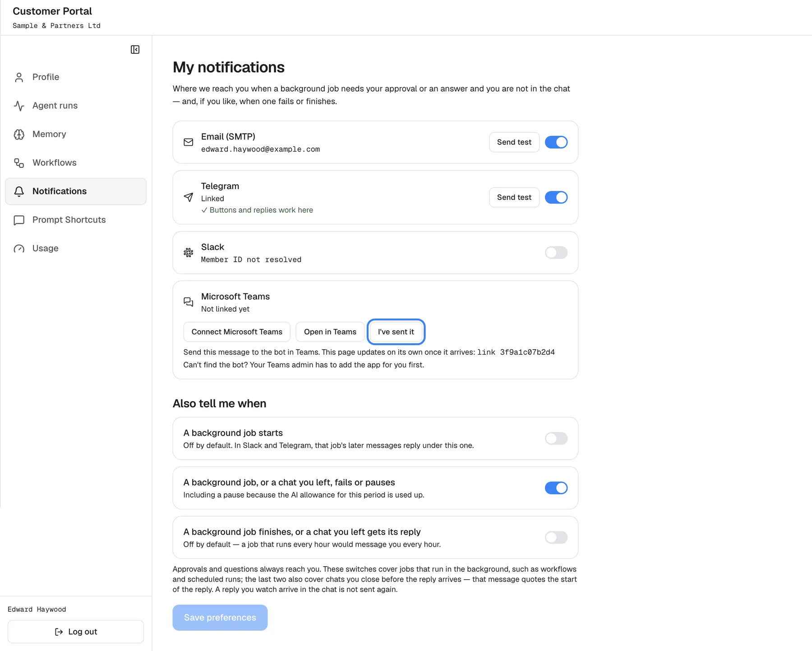Viewport: 812px width, 651px height.
Task: Click the Microsoft Teams chat icon
Action: (189, 302)
